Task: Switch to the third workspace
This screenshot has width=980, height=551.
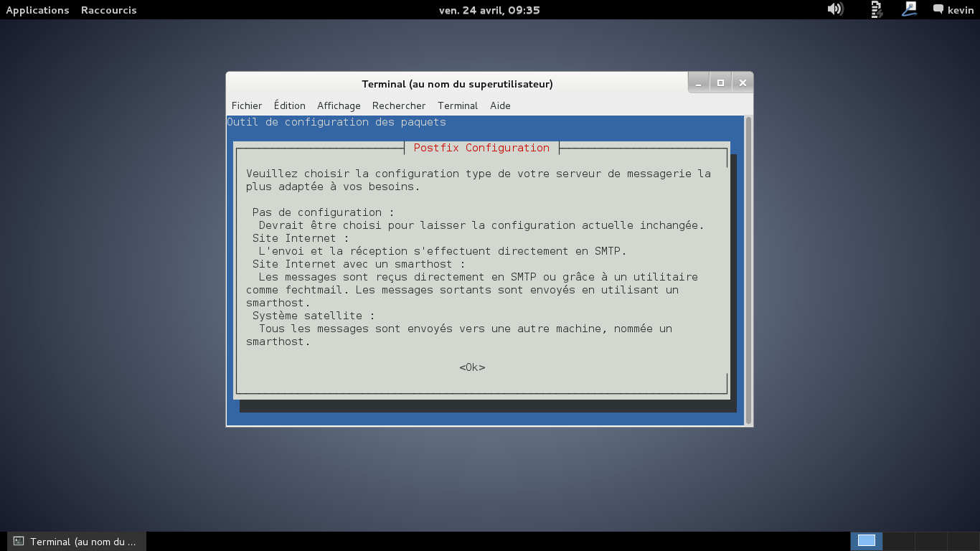Action: (931, 541)
